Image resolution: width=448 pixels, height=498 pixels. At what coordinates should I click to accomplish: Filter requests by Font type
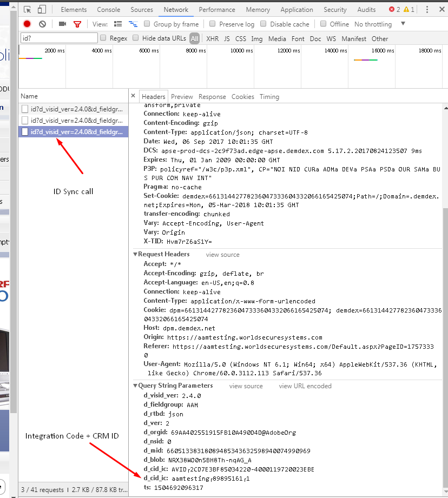298,39
